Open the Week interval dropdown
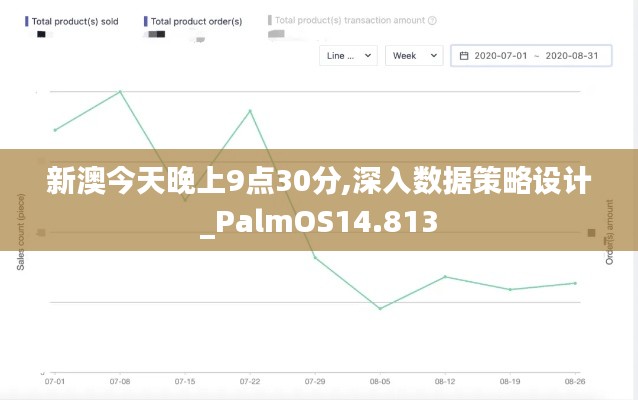638x400 pixels. (x=414, y=55)
